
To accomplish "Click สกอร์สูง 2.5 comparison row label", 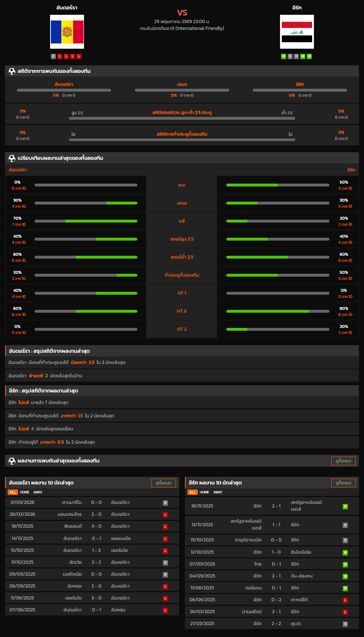I will pyautogui.click(x=182, y=239).
